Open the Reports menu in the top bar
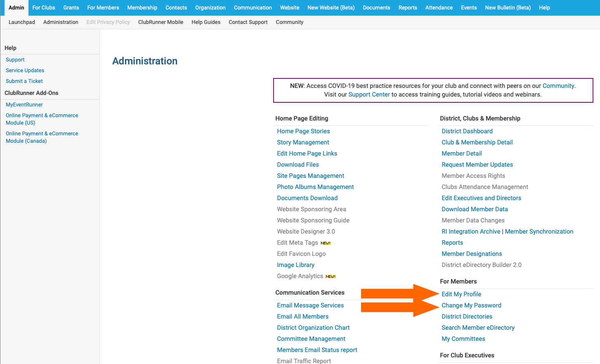This screenshot has width=600, height=364. pyautogui.click(x=407, y=7)
